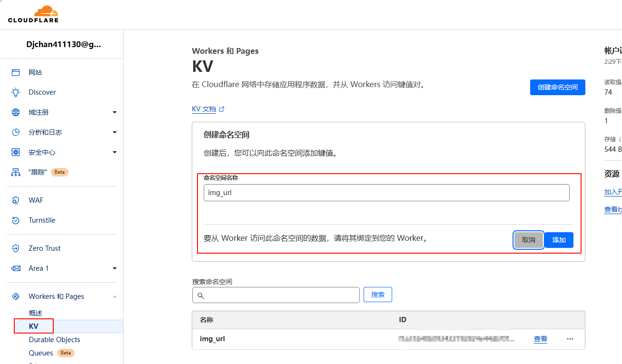The height and width of the screenshot is (364, 622).
Task: Click the Area 1 mail icon
Action: coord(16,268)
